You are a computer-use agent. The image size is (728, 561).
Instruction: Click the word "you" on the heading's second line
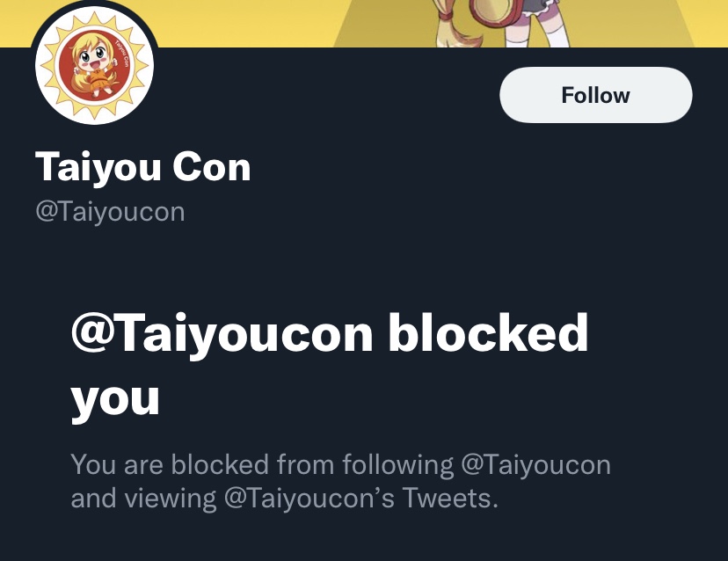coord(115,398)
